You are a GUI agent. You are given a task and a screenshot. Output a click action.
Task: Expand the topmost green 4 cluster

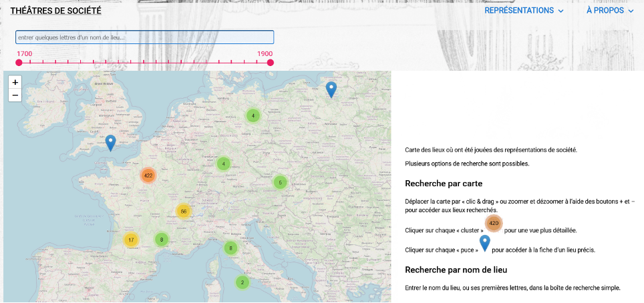tap(253, 115)
